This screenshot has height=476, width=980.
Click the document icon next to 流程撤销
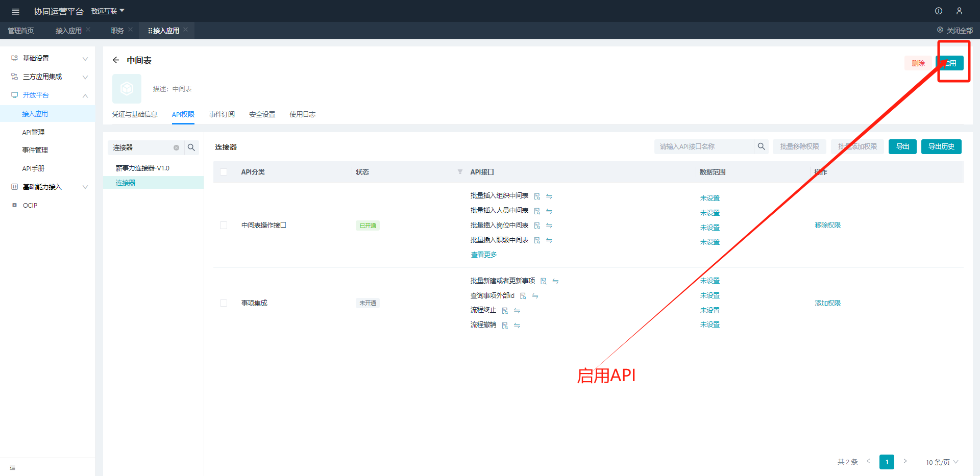(505, 325)
